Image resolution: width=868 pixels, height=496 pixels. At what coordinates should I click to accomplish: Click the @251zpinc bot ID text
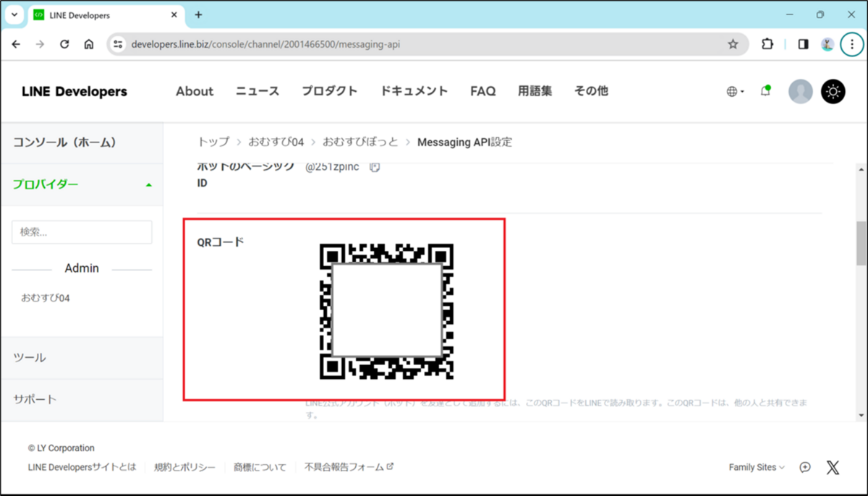point(332,167)
